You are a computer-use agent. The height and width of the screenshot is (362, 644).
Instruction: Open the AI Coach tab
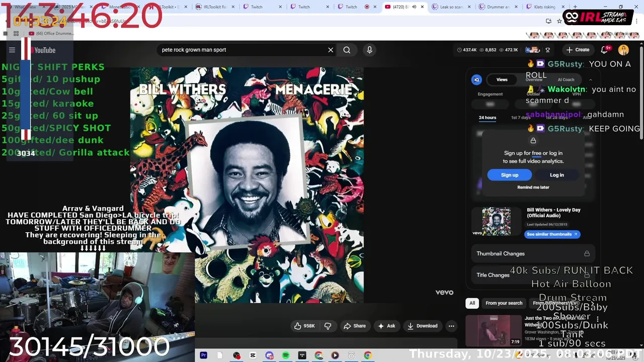566,79
